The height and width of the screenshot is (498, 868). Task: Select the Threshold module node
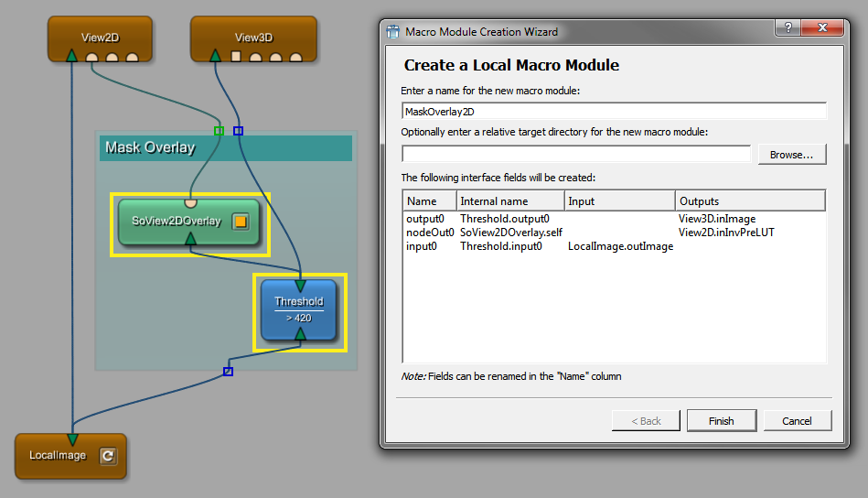click(299, 309)
